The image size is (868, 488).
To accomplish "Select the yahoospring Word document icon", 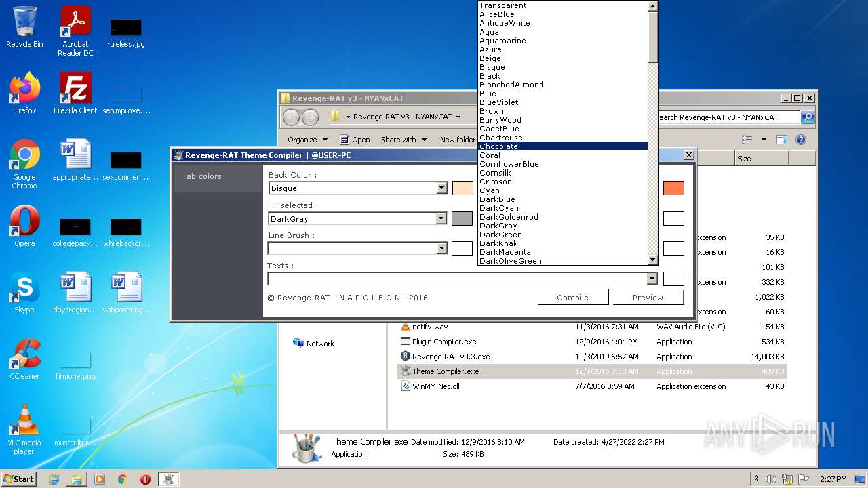I will [126, 293].
